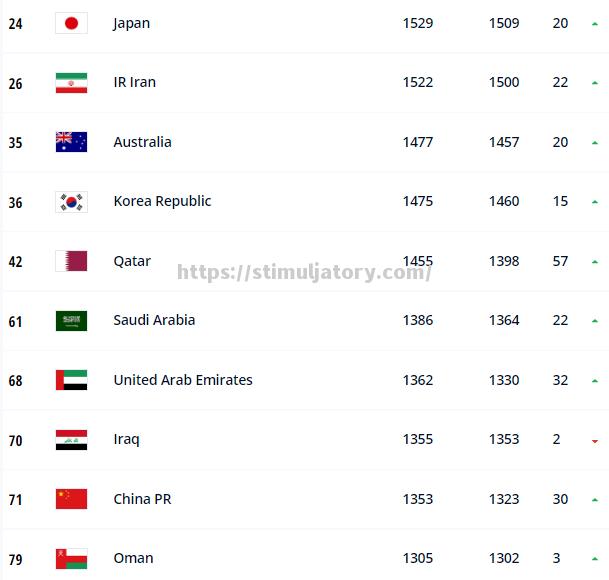Click the IR Iran flag icon
This screenshot has height=580, width=609.
(71, 83)
